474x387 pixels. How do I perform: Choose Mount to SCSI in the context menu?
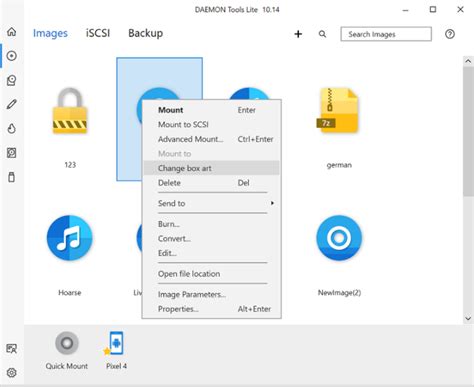tap(211, 125)
